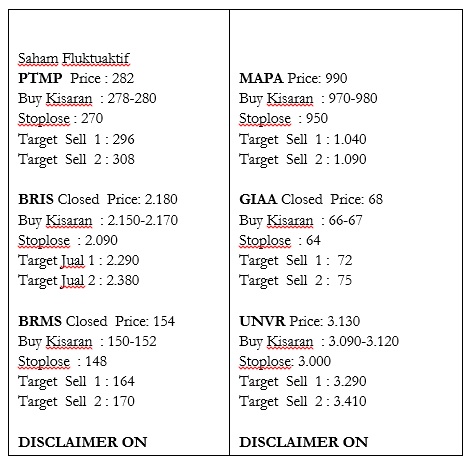Click the BRMS Closed Price 154 line

[x=96, y=321]
